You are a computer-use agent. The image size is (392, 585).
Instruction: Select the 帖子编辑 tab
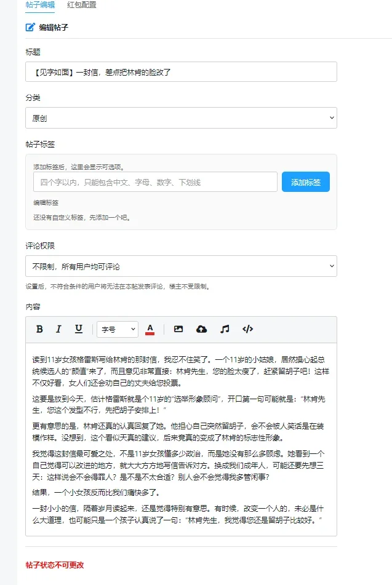[x=40, y=5]
